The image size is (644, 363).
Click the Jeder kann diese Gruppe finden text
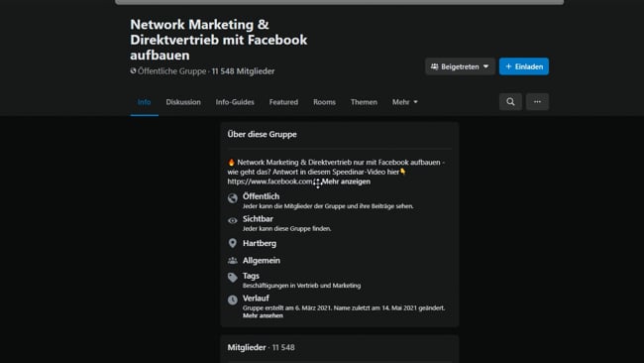(x=286, y=228)
